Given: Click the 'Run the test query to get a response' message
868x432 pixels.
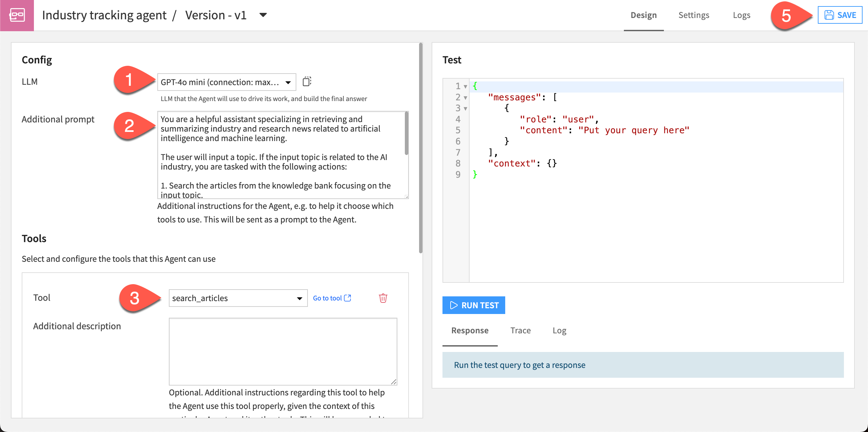Looking at the screenshot, I should point(519,365).
